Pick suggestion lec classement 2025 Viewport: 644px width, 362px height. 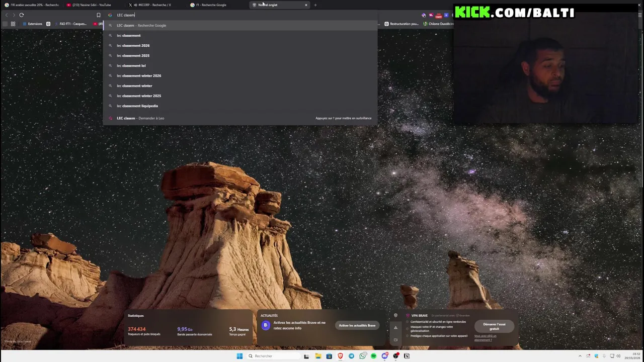240,55
